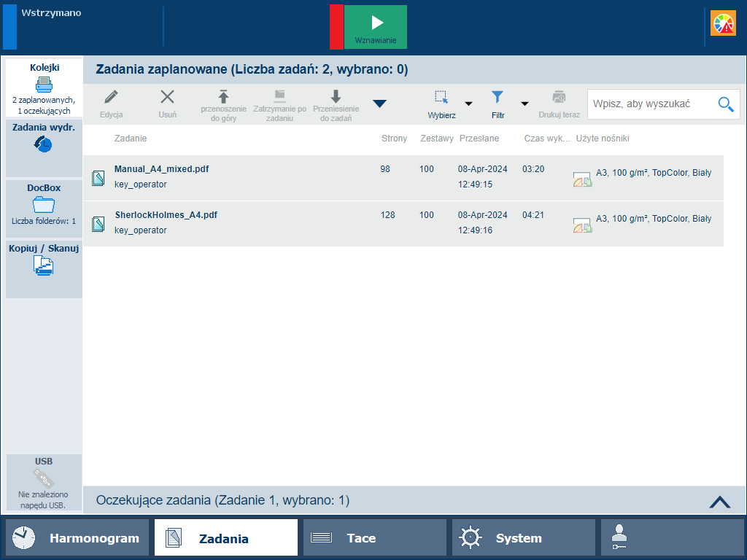The width and height of the screenshot is (747, 560).
Task: Expand Oczekujące zadania panel chevron
Action: tap(720, 502)
